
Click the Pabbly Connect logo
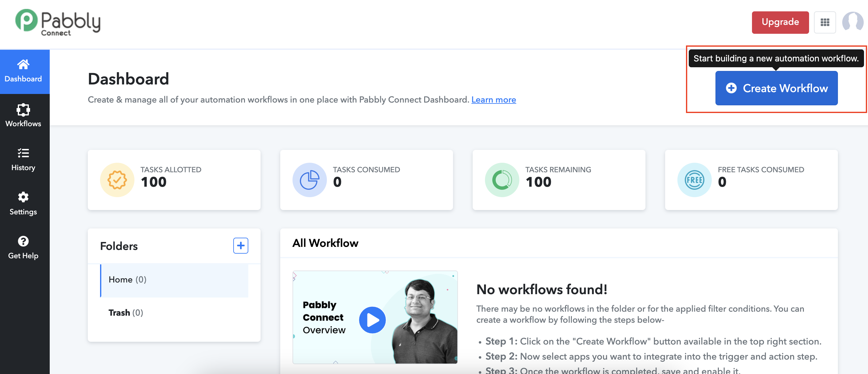(x=58, y=22)
